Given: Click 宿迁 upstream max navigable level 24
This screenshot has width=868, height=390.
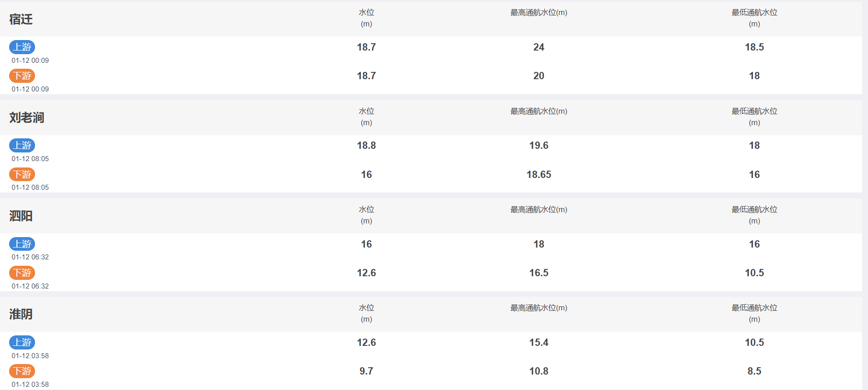Looking at the screenshot, I should pos(539,47).
